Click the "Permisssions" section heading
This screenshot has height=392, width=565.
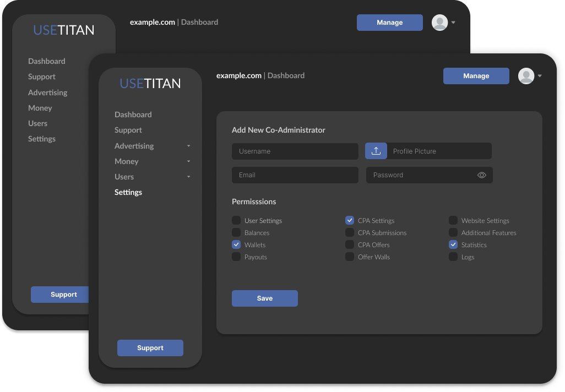coord(254,202)
